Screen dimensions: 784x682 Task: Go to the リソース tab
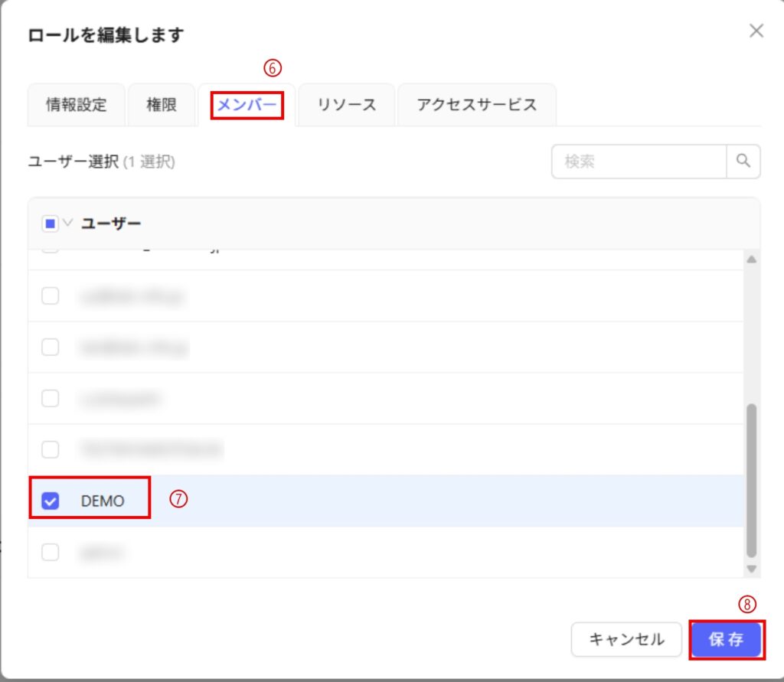coord(347,105)
